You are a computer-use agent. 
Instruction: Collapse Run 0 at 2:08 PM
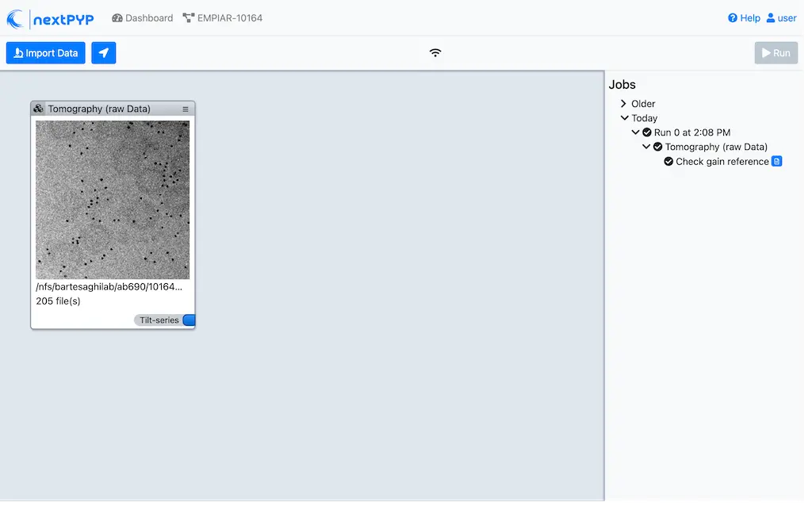636,132
